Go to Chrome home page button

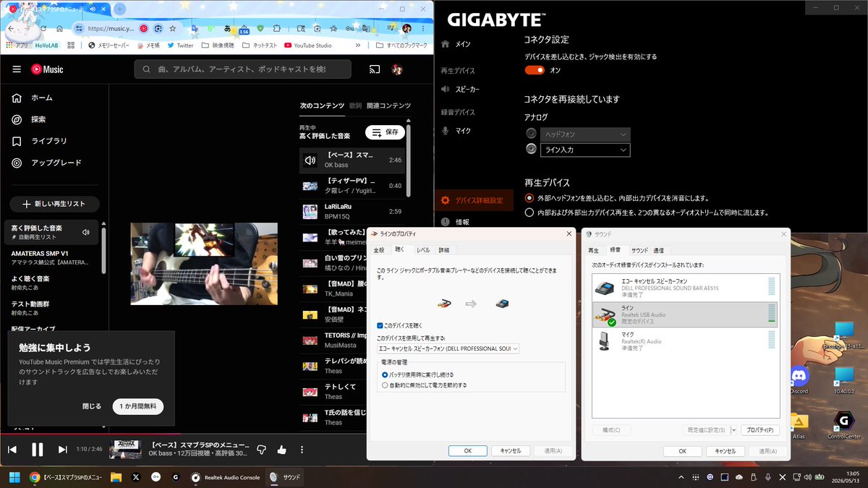pyautogui.click(x=59, y=29)
